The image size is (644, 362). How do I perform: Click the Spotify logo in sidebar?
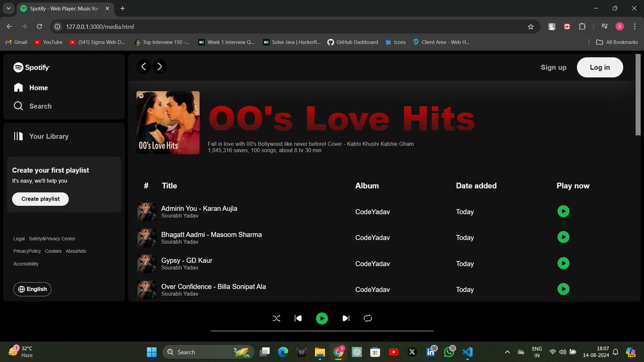[32, 68]
